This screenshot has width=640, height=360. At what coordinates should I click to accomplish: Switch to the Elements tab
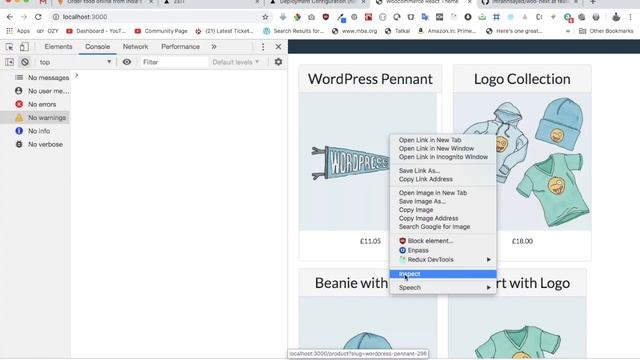click(58, 47)
